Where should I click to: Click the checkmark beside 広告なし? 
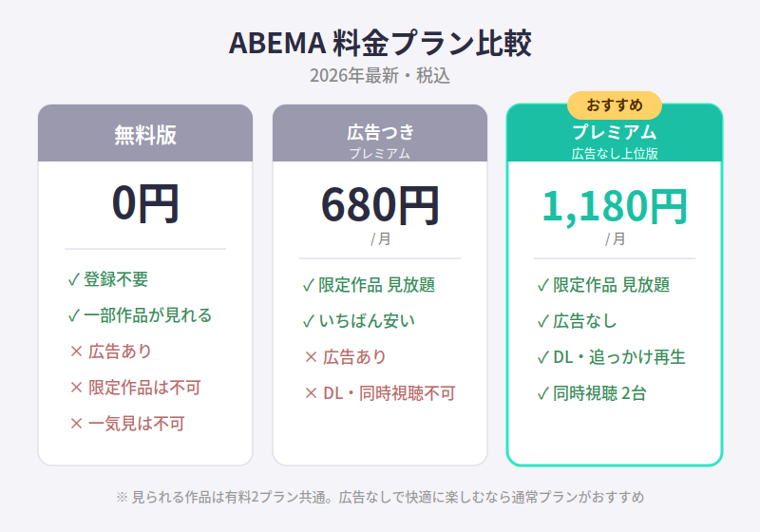[x=542, y=321]
